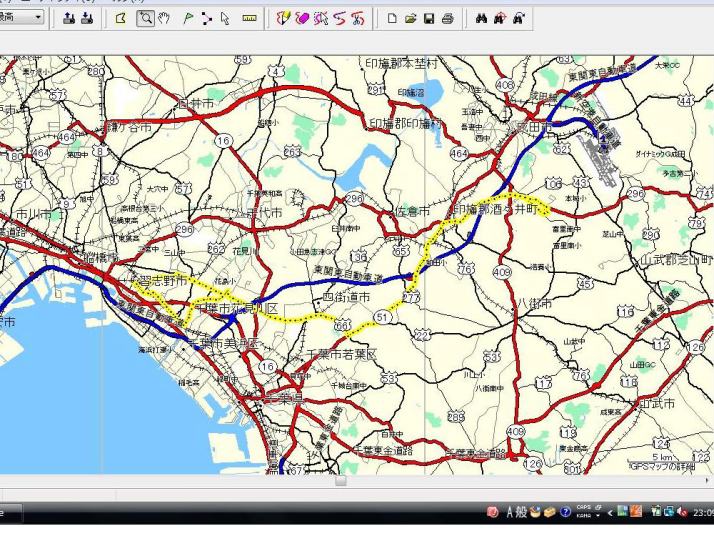Select the Track Erase tool
714x536 pixels.
point(302,18)
